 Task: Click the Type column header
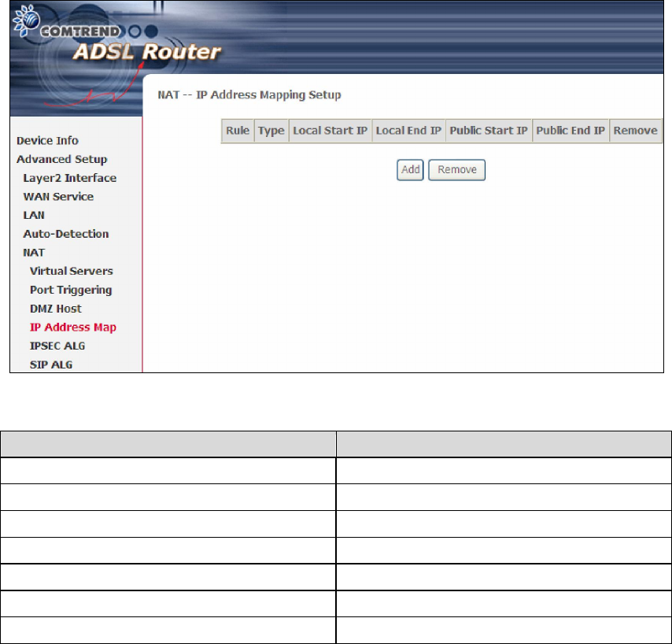coord(271,131)
